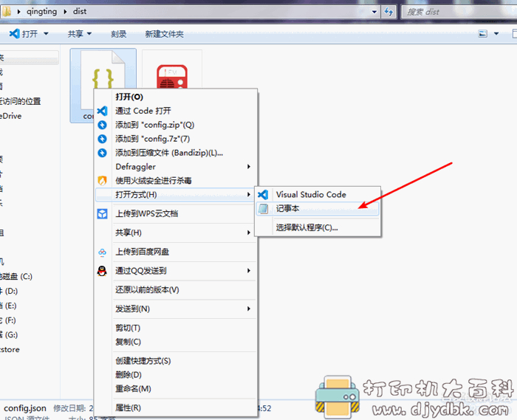Image resolution: width=517 pixels, height=420 pixels.
Task: Expand the Defraggler submenu
Action: [175, 167]
